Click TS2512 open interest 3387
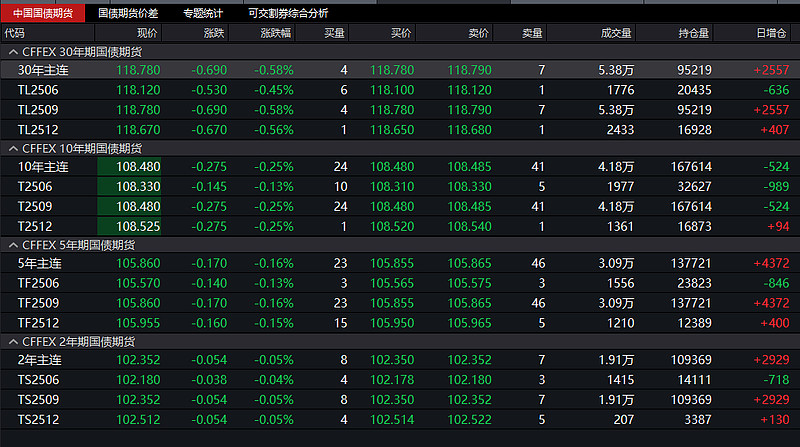The width and height of the screenshot is (800, 447). [x=698, y=419]
